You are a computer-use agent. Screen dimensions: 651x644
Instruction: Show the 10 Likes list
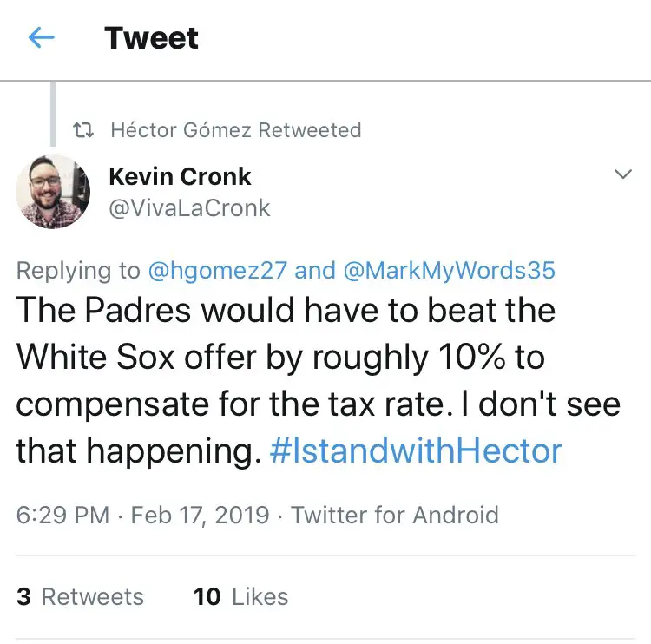[x=240, y=597]
